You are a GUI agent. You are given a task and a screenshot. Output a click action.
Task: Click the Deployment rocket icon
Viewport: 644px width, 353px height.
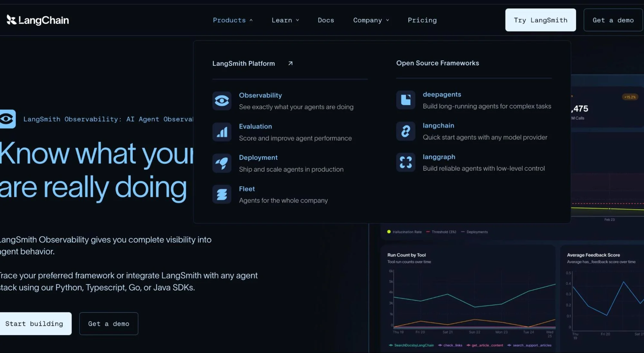(222, 163)
